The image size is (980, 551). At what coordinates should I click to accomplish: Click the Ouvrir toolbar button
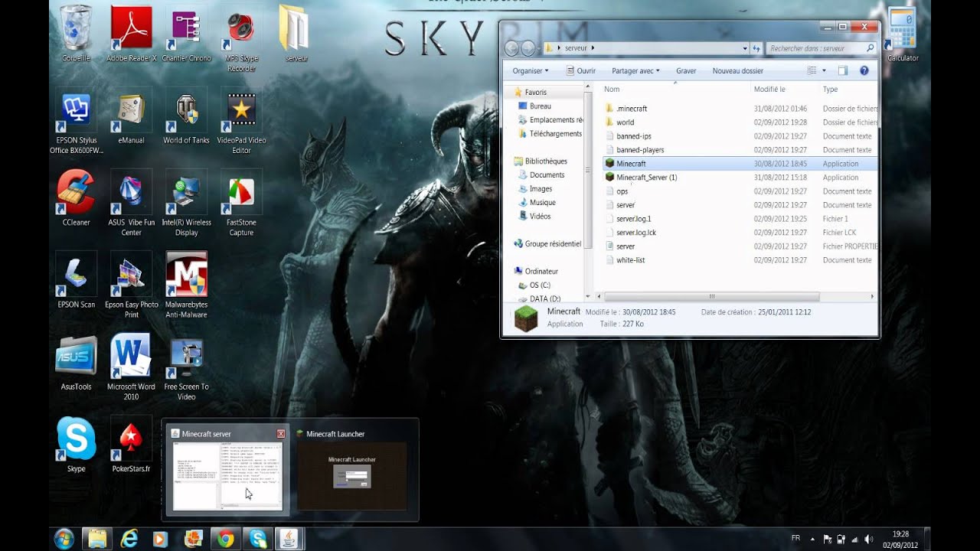pyautogui.click(x=580, y=70)
